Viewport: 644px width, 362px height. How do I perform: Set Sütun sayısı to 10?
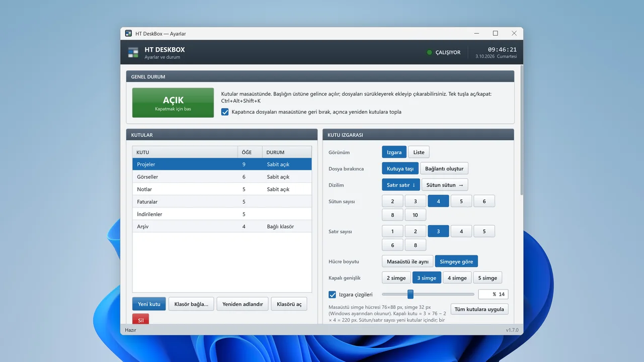tap(415, 215)
